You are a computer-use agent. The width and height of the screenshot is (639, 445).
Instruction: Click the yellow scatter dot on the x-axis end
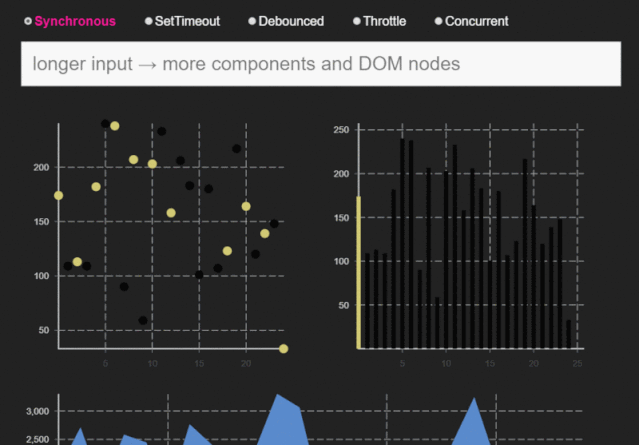click(284, 349)
